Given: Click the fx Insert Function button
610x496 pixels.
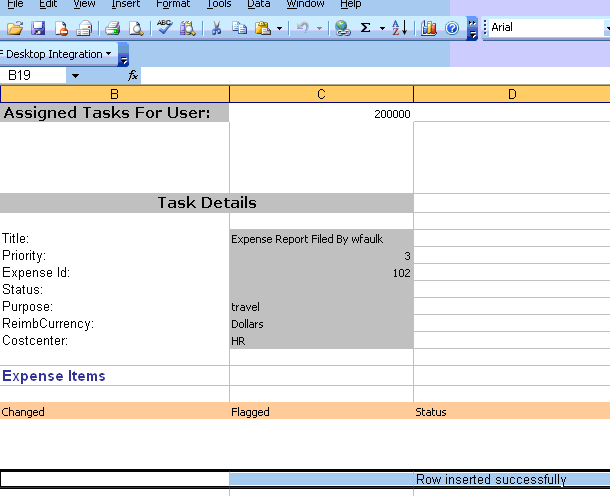Looking at the screenshot, I should point(133,75).
